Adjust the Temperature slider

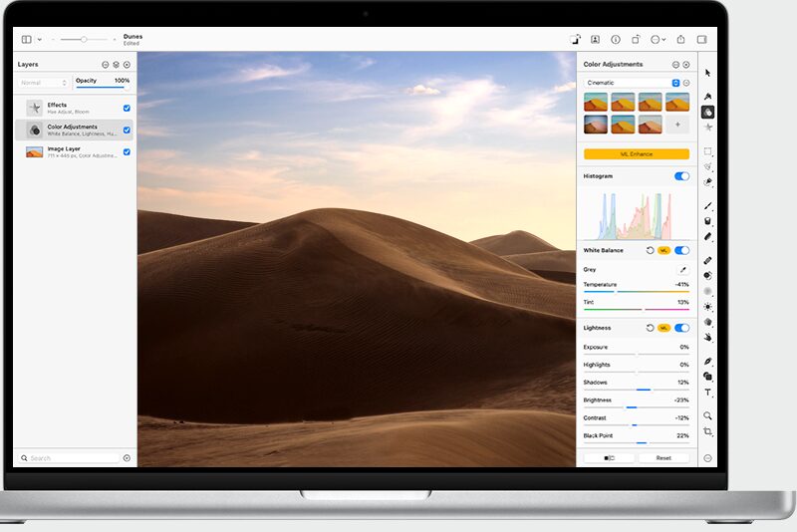coord(616,292)
